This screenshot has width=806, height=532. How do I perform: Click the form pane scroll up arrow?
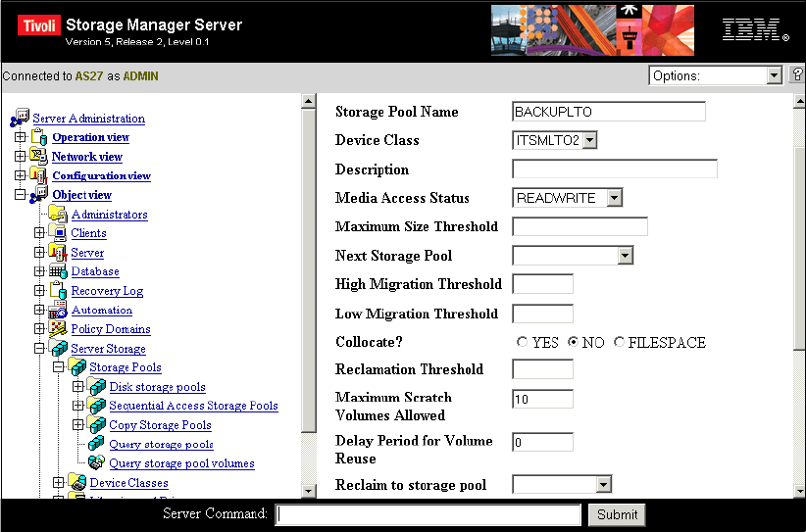pos(799,101)
